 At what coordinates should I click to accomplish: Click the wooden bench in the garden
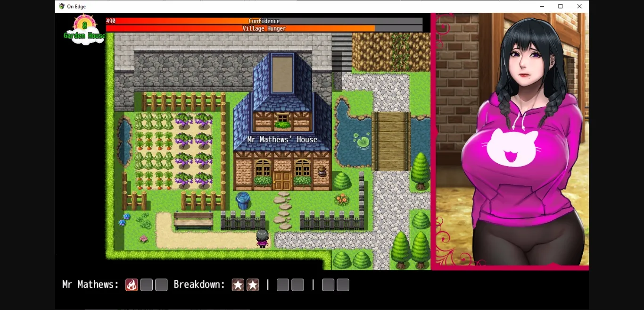click(x=193, y=220)
